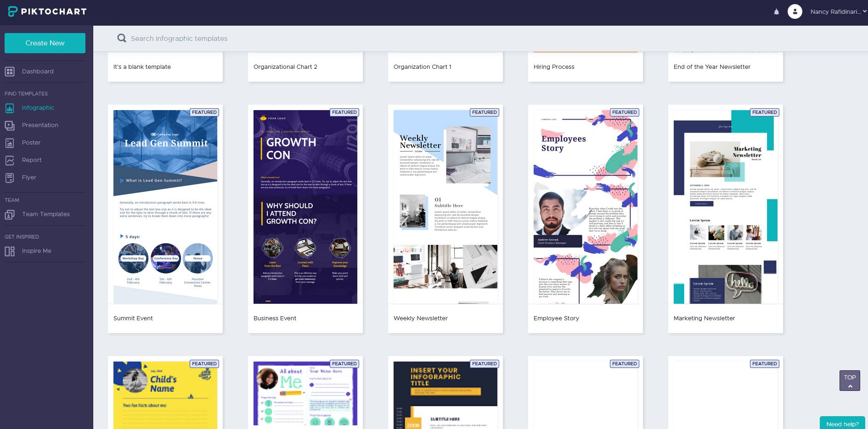
Task: Click the Business Event title
Action: (x=275, y=318)
